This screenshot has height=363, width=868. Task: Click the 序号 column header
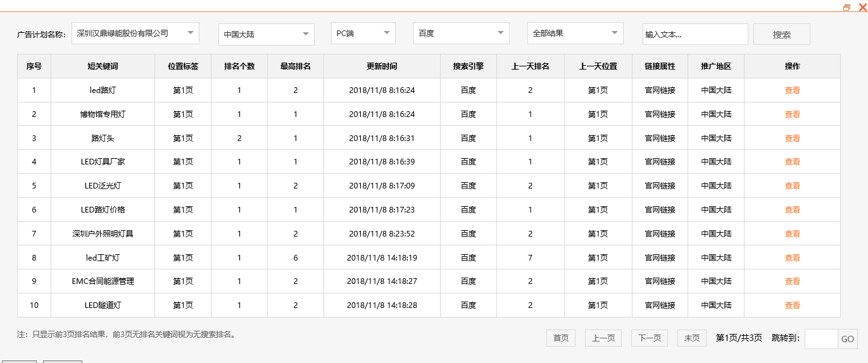(x=34, y=66)
